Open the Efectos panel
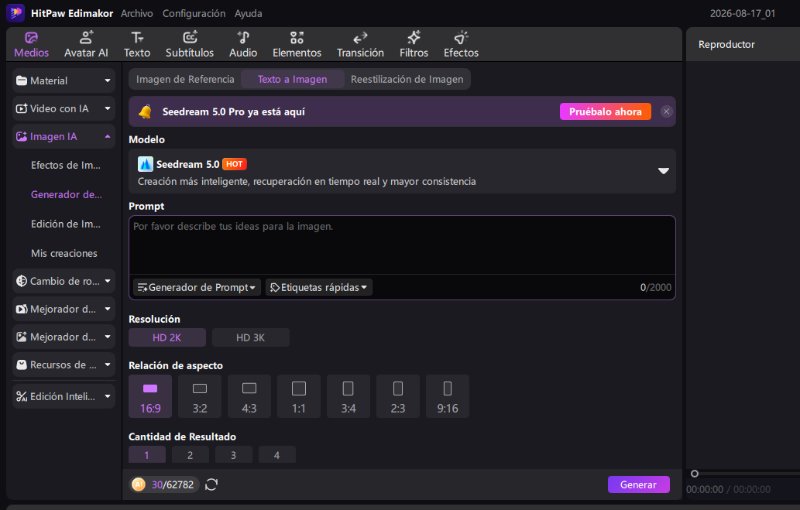The image size is (800, 510). pyautogui.click(x=461, y=45)
